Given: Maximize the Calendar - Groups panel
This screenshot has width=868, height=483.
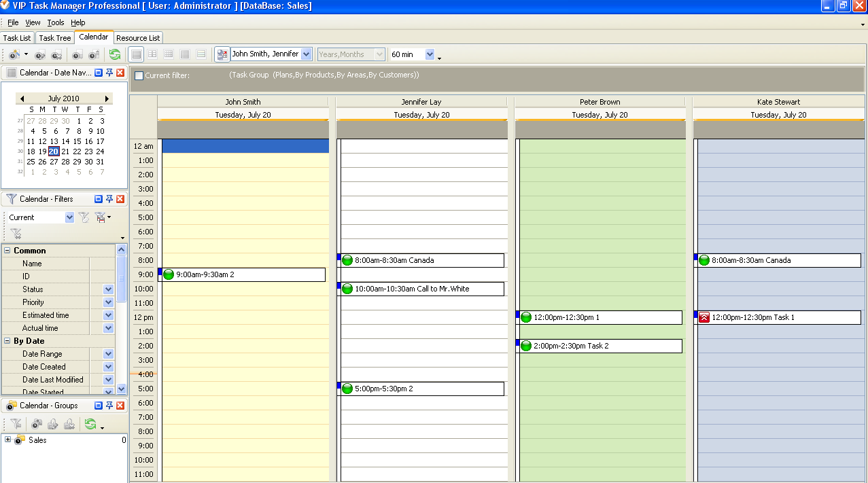Looking at the screenshot, I should coord(99,406).
